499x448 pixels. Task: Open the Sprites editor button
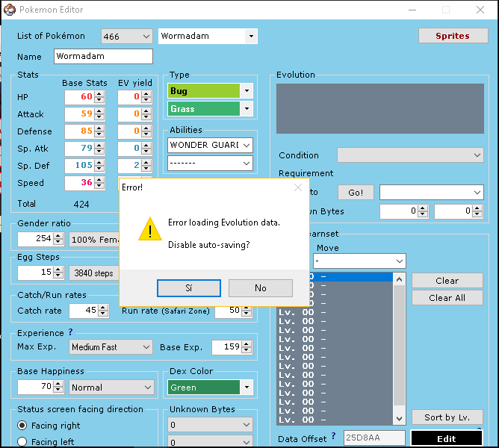tap(452, 36)
